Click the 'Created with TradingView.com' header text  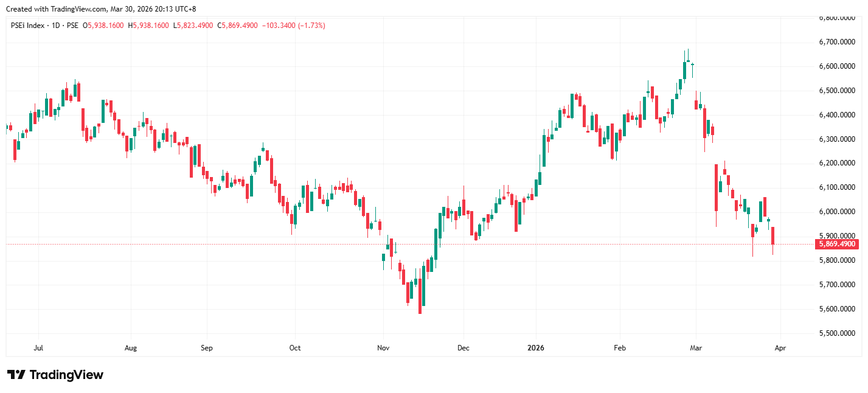click(x=100, y=9)
